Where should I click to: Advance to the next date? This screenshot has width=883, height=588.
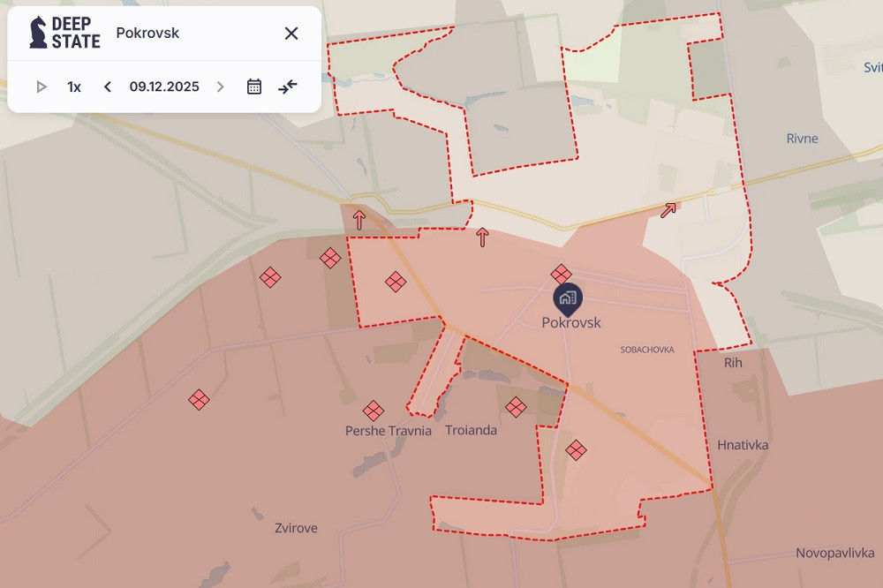[x=221, y=87]
